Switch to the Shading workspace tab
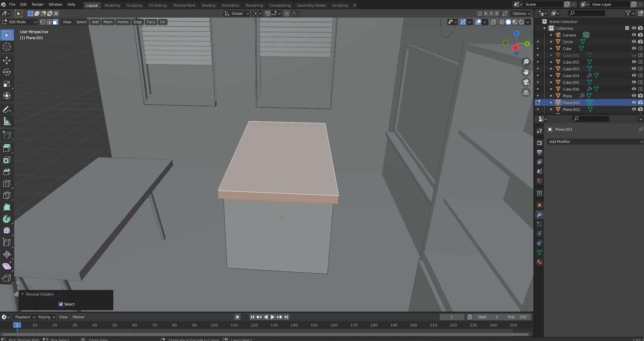The height and width of the screenshot is (341, 644). click(208, 5)
